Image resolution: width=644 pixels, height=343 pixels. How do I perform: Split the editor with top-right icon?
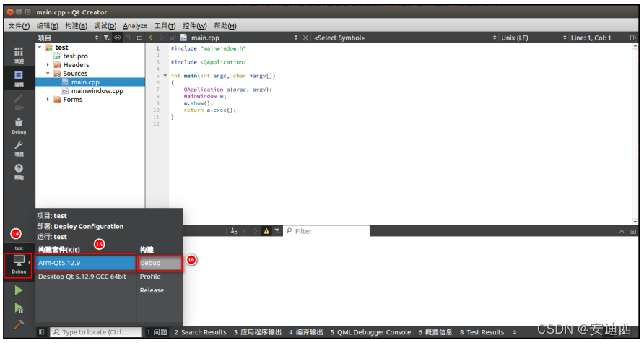633,38
